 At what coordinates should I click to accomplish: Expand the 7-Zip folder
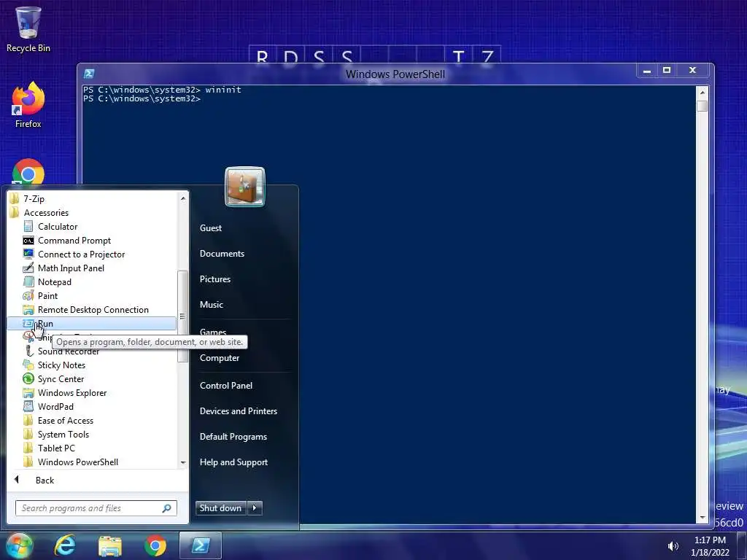point(34,199)
